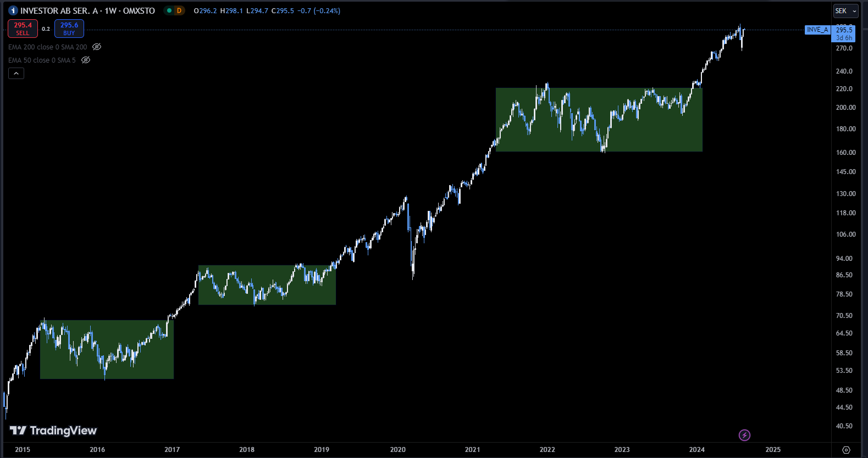Click the orange D data badge
The height and width of the screenshot is (458, 868).
(x=179, y=10)
